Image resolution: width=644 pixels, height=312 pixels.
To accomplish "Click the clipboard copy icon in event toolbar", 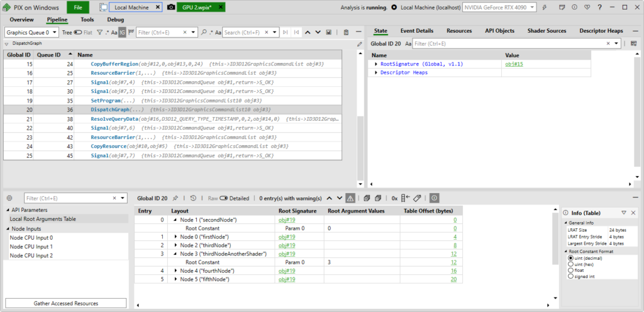I will click(x=346, y=32).
